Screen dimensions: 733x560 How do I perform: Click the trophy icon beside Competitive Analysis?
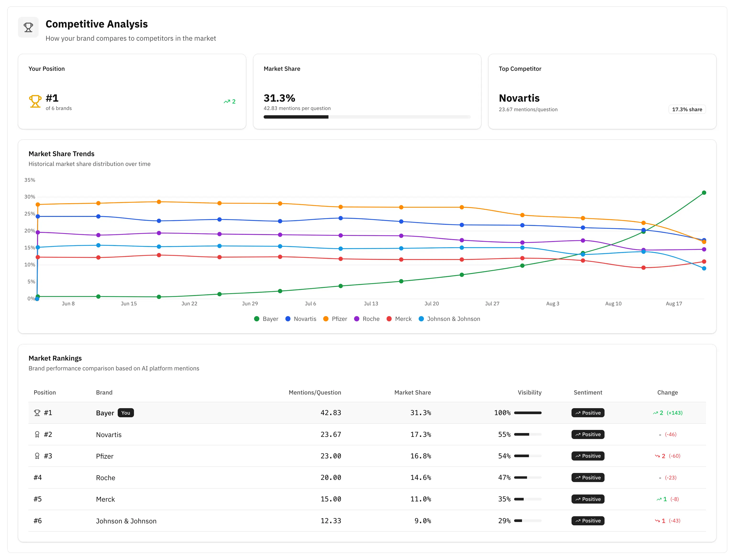(x=28, y=27)
